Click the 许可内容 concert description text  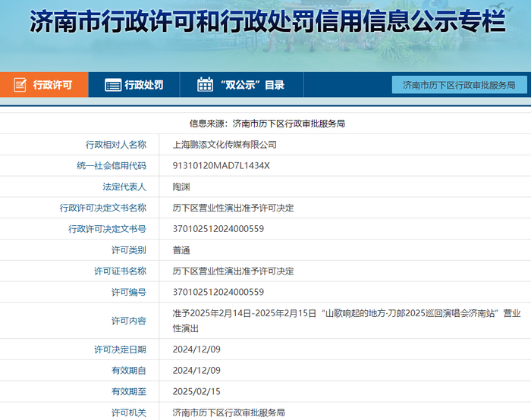point(346,320)
